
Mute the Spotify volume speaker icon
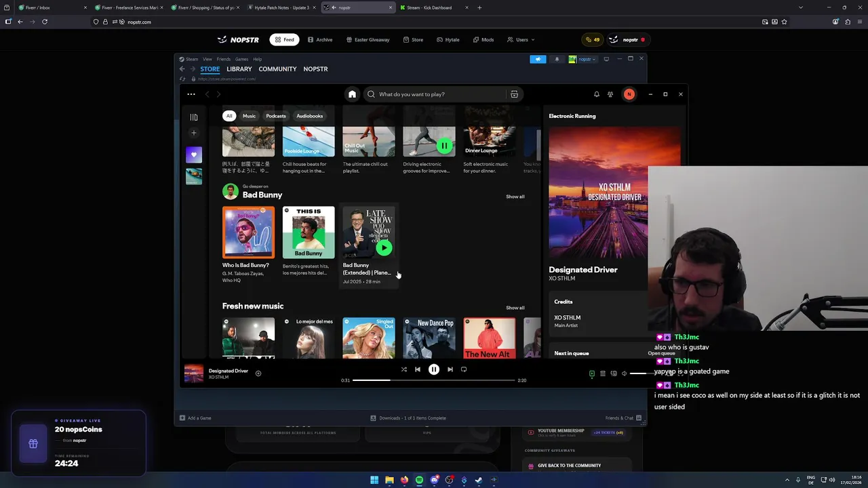[x=625, y=373]
